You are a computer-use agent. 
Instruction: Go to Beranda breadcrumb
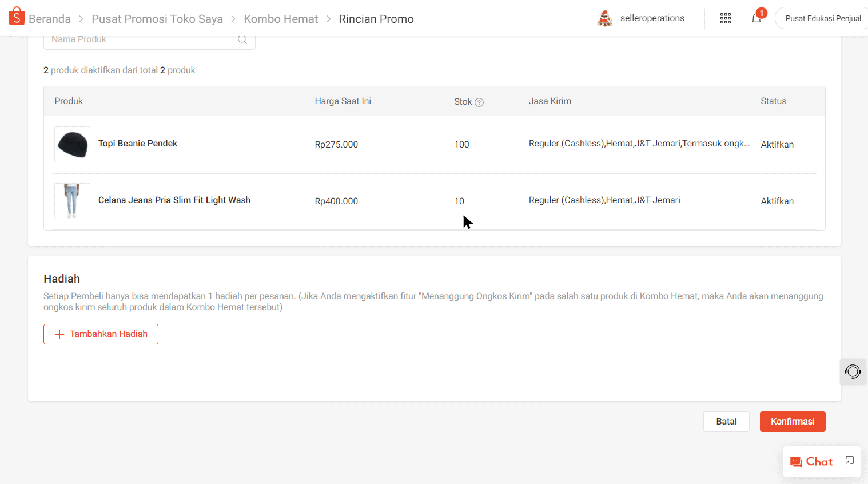tap(50, 19)
